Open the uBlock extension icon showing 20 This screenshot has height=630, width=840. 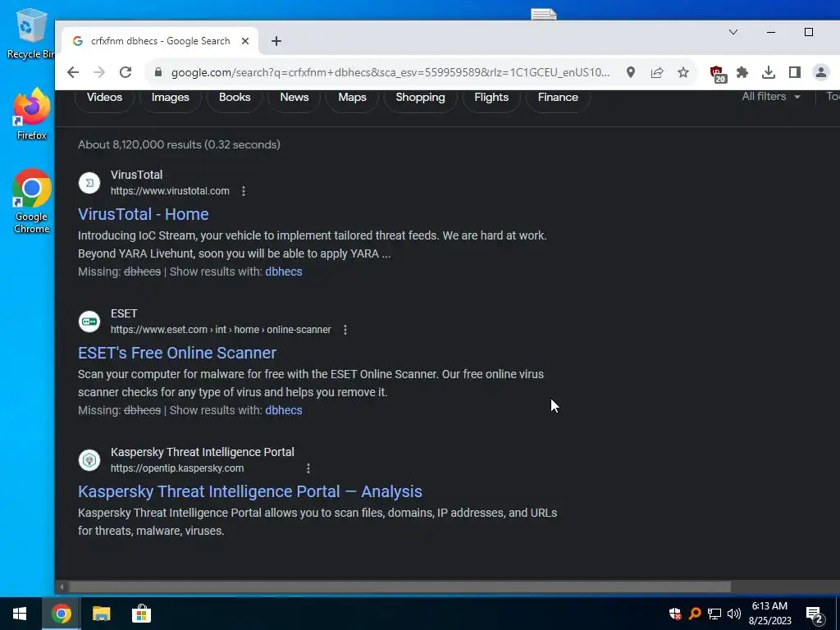pos(717,73)
